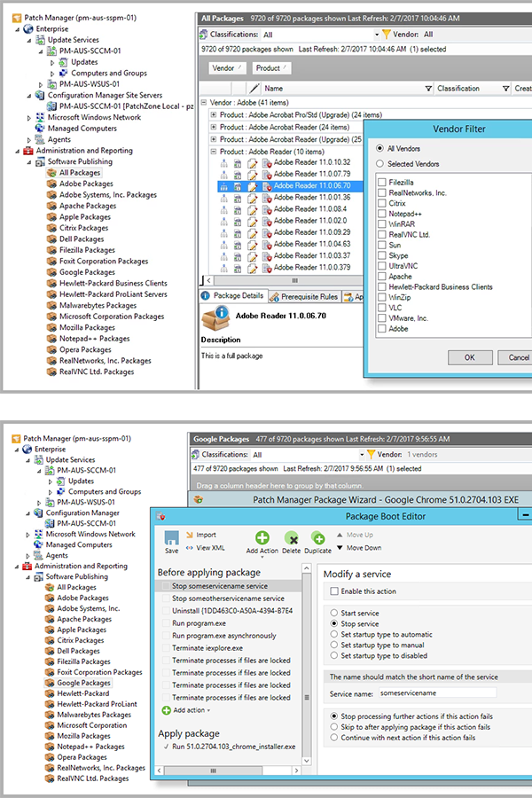Click package icon for Adobe Reader 11.0.10.32
This screenshot has width=532, height=798.
[267, 163]
